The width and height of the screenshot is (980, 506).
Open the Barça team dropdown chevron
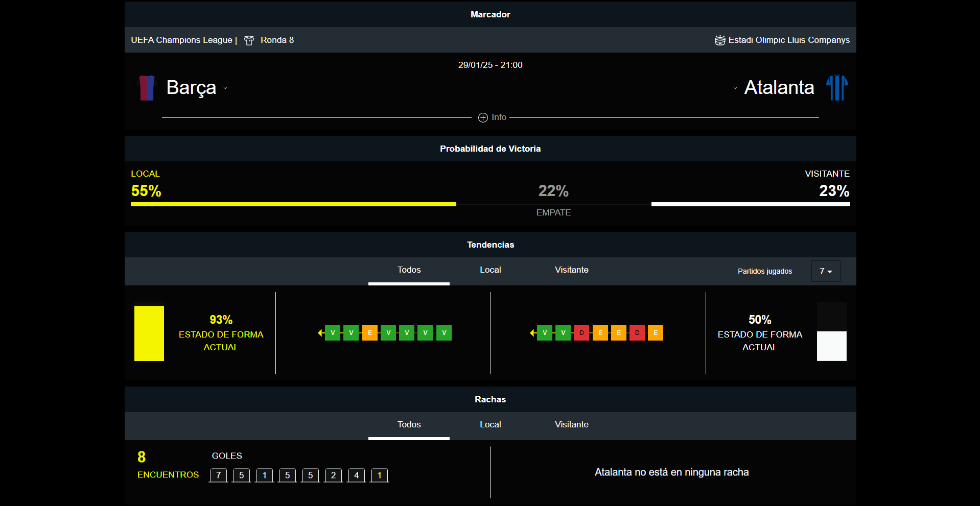pos(225,88)
